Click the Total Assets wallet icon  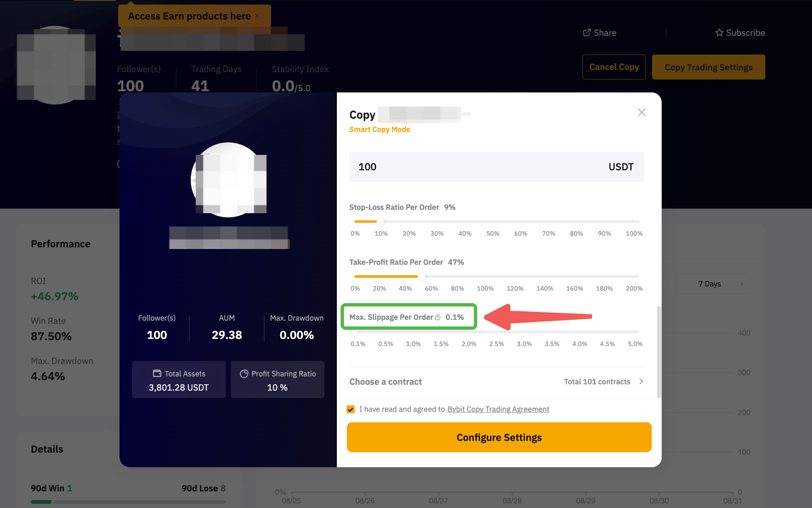(157, 374)
